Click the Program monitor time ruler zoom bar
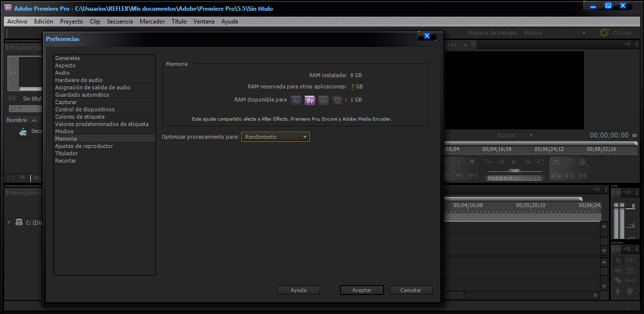Screen dimensions: 644x314 point(540,144)
